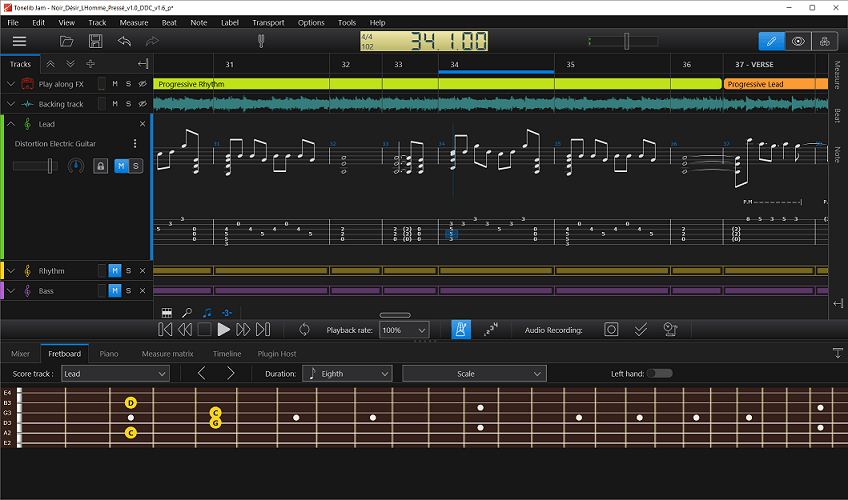Click the undo arrow in the toolbar
The width and height of the screenshot is (848, 500).
[124, 41]
